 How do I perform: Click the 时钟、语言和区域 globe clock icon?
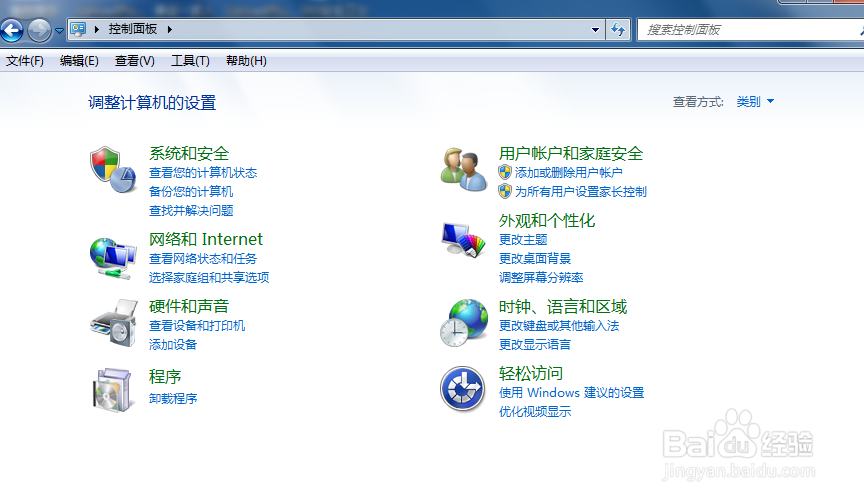pyautogui.click(x=464, y=323)
